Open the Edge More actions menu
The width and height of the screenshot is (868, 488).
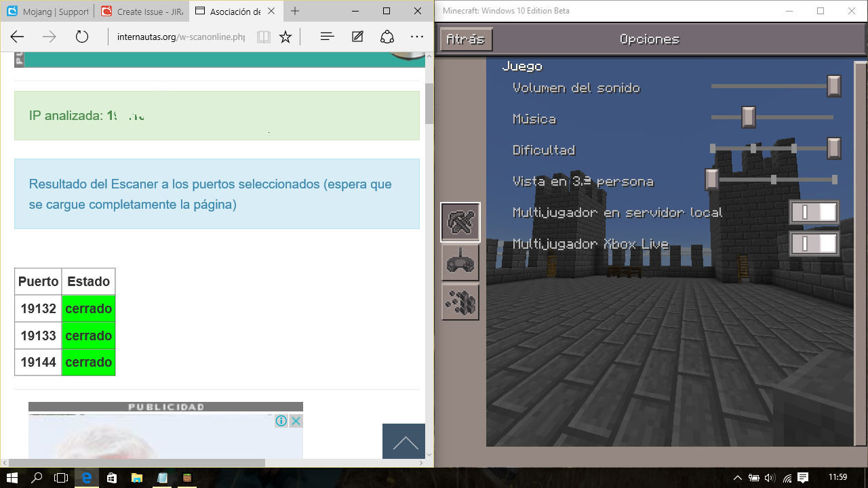(x=417, y=37)
